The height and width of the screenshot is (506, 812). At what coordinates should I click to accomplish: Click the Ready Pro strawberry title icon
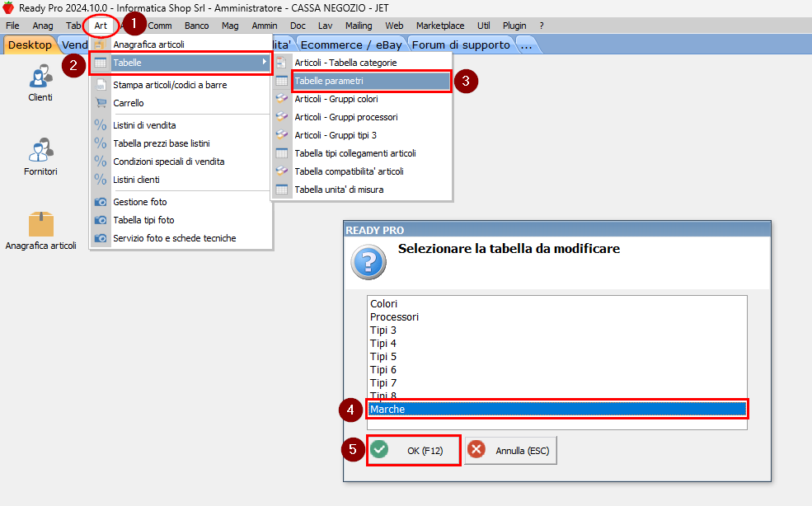8,7
